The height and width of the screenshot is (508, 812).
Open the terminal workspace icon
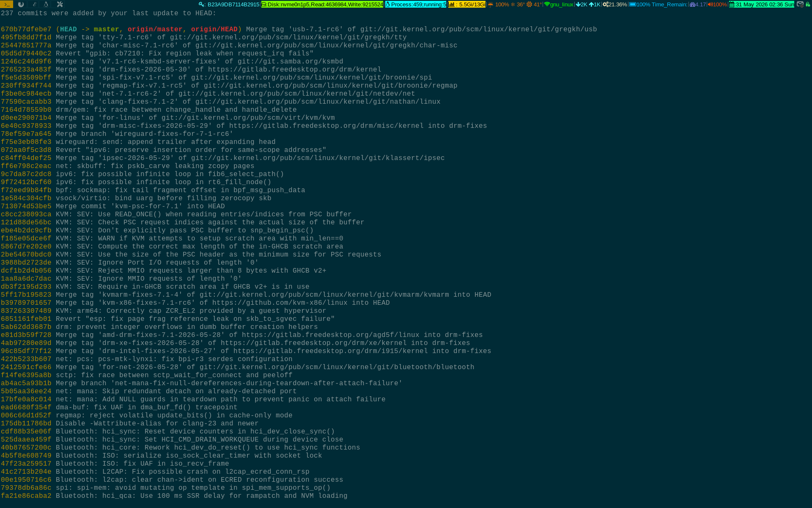[x=7, y=4]
